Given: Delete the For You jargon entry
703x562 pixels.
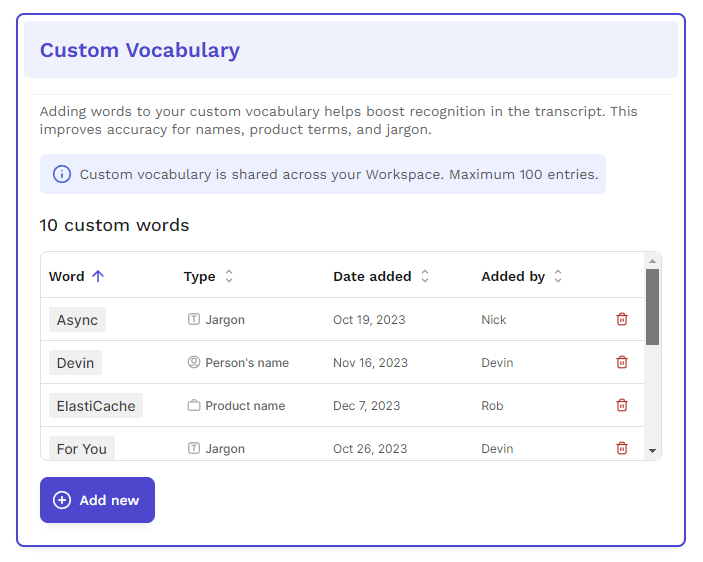Looking at the screenshot, I should (x=621, y=448).
